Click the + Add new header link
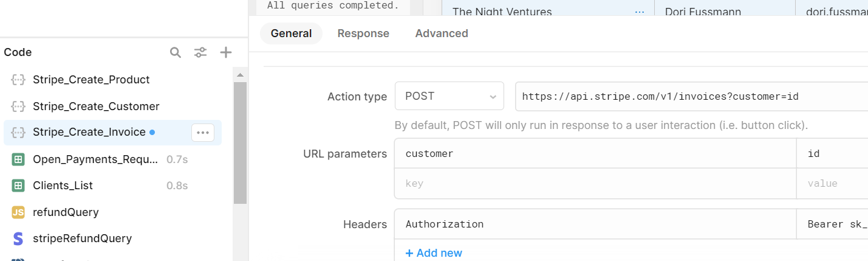 434,253
